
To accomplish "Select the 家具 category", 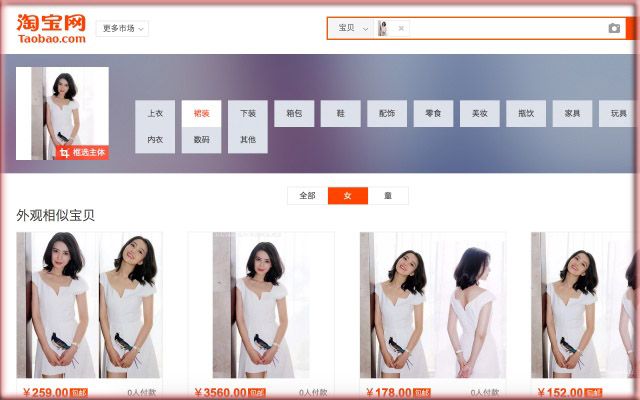I will coord(572,113).
